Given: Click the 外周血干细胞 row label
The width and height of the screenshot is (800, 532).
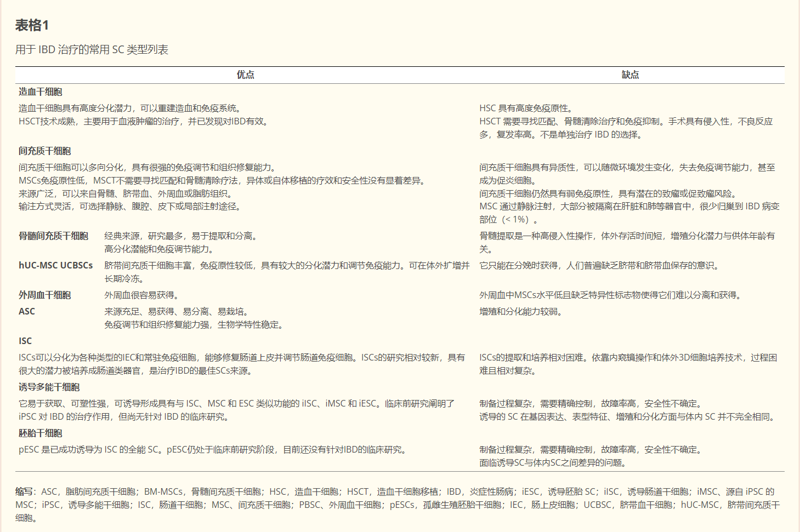Looking at the screenshot, I should pyautogui.click(x=45, y=295).
